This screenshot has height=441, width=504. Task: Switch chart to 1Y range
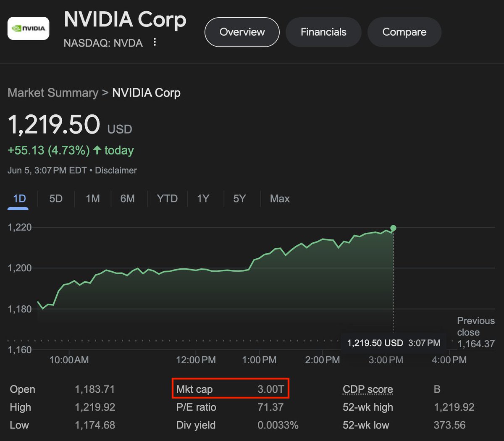tap(203, 199)
